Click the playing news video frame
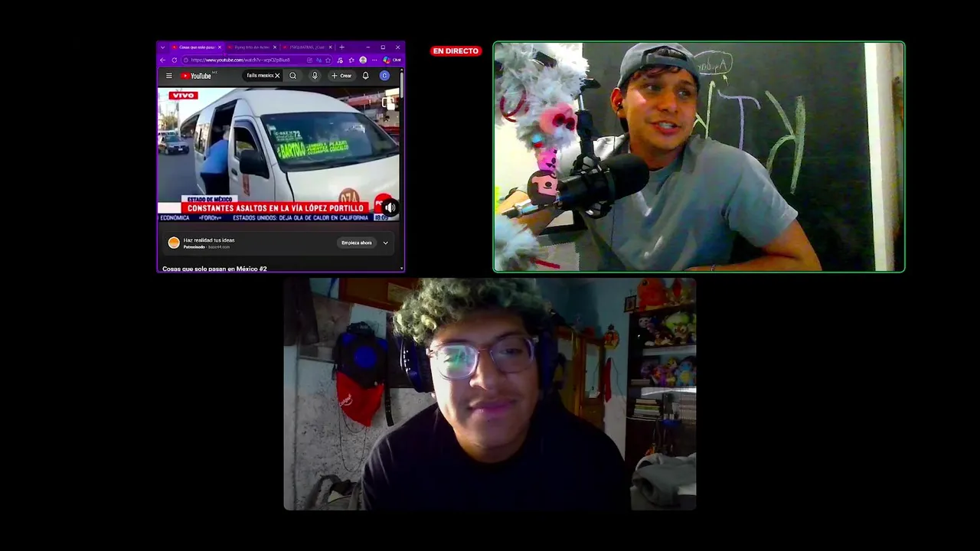Viewport: 980px width, 551px height. pyautogui.click(x=279, y=155)
